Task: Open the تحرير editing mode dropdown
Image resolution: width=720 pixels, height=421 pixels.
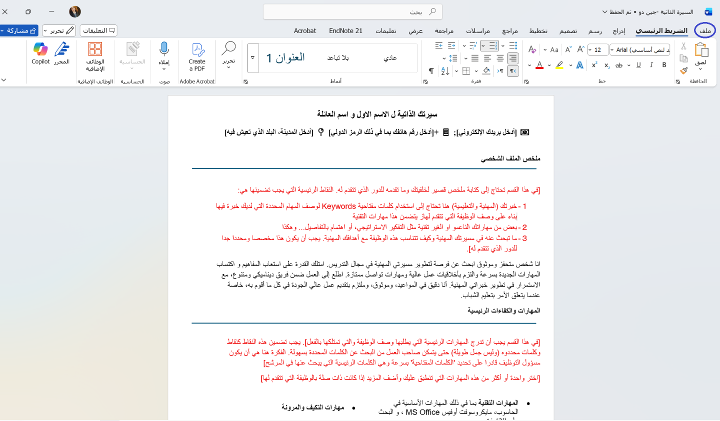Action: click(59, 30)
